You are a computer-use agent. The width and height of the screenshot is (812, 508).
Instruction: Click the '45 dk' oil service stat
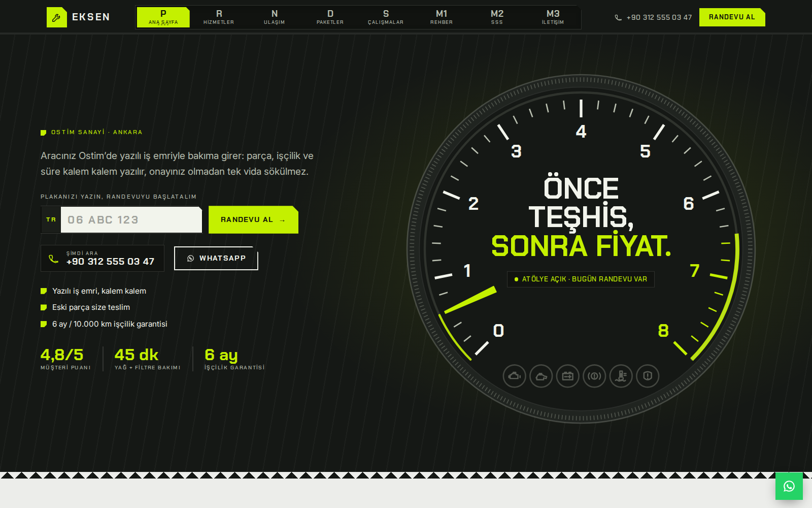147,359
